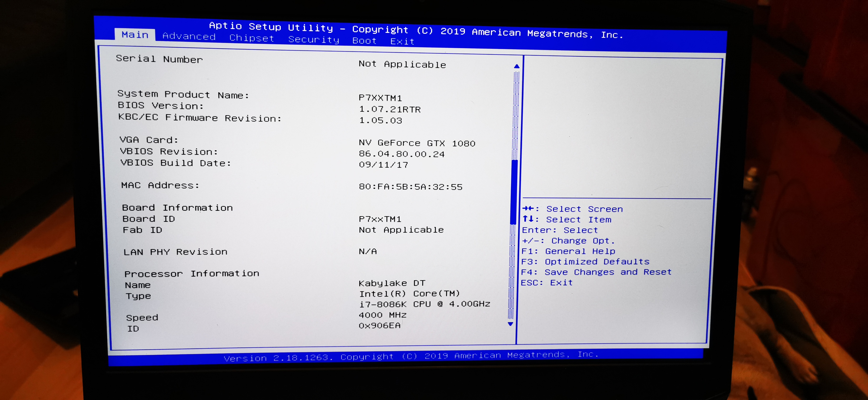Select the LAN PHY Revision label
868x400 pixels.
tap(176, 252)
